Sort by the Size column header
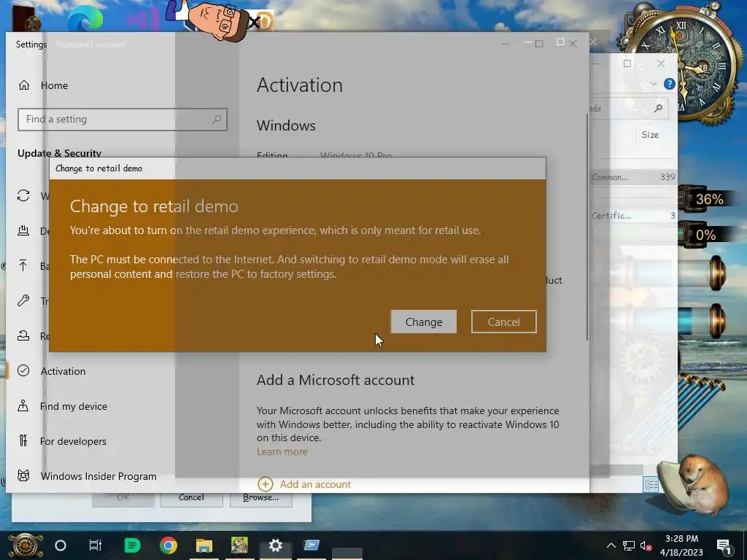The height and width of the screenshot is (560, 747). tap(650, 135)
